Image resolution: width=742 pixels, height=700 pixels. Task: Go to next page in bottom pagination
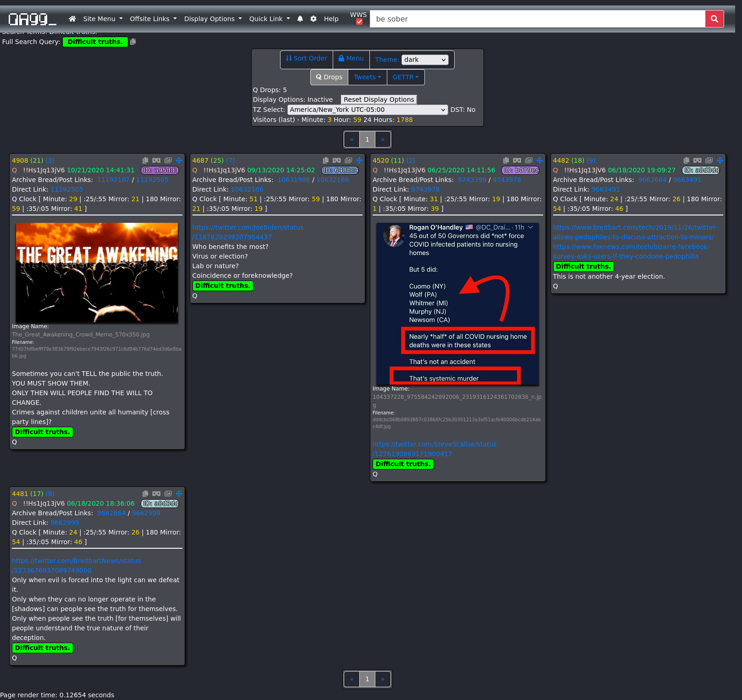383,679
